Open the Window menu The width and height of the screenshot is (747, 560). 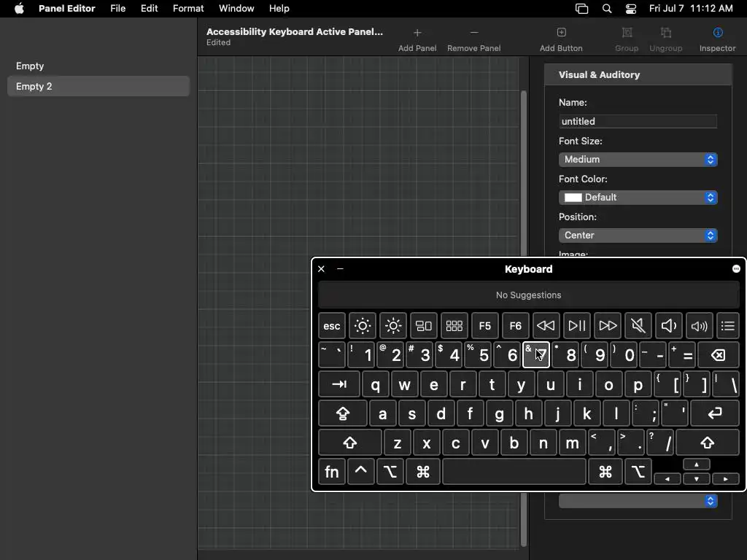[x=236, y=9]
